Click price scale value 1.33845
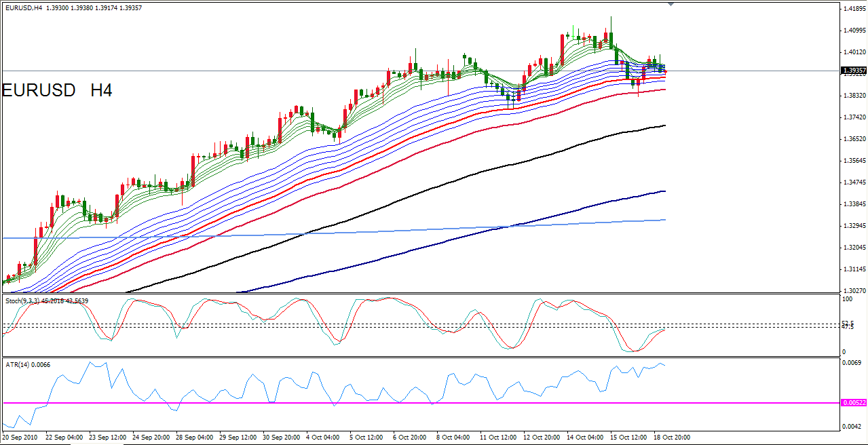868x445 pixels. point(854,204)
